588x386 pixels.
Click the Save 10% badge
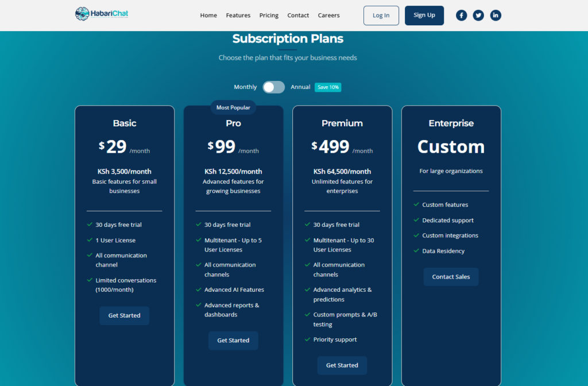click(x=328, y=87)
